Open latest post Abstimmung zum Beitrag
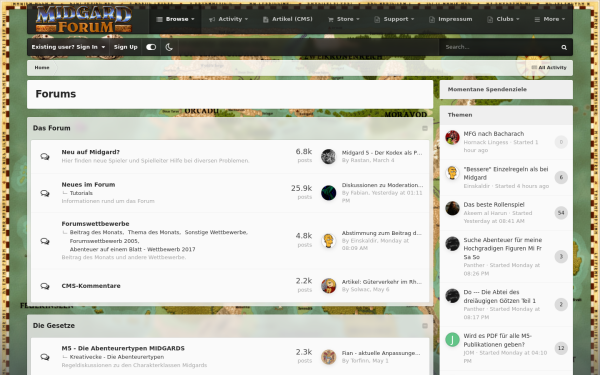This screenshot has width=600, height=375. (x=382, y=233)
